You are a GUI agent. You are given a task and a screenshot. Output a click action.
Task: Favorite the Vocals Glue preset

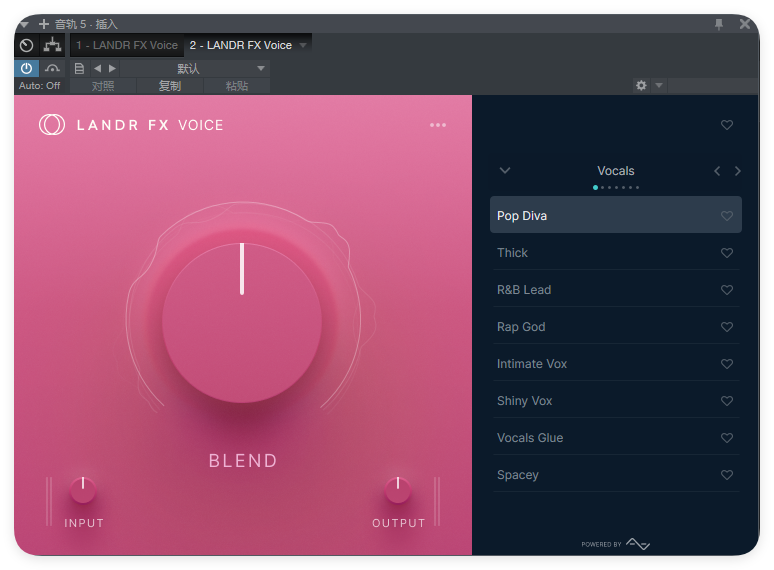coord(727,438)
